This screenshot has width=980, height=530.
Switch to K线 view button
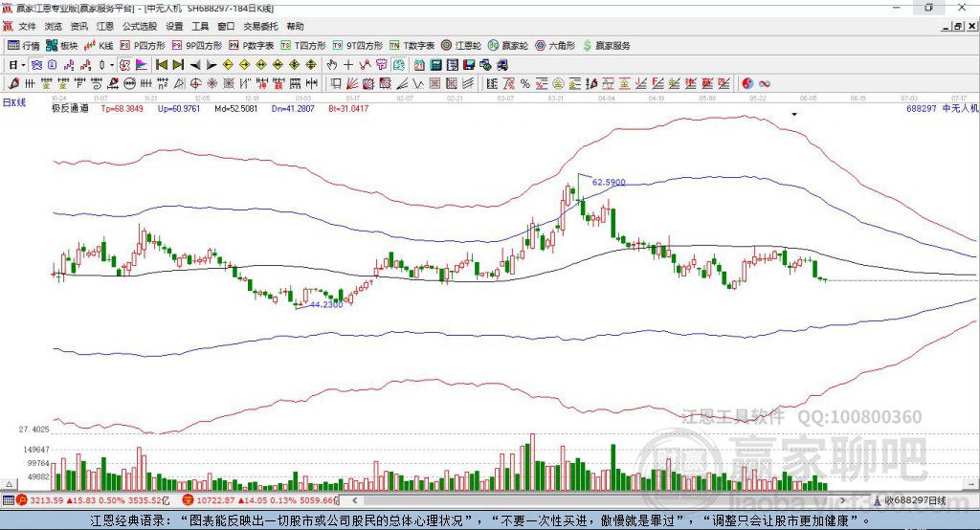point(99,46)
